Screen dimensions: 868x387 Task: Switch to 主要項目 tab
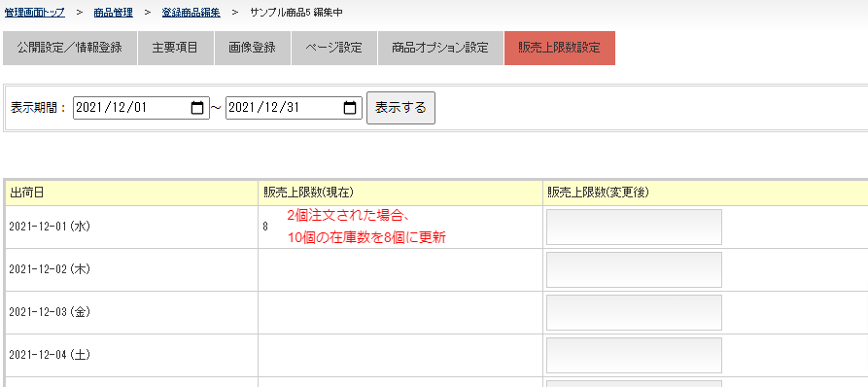[176, 49]
